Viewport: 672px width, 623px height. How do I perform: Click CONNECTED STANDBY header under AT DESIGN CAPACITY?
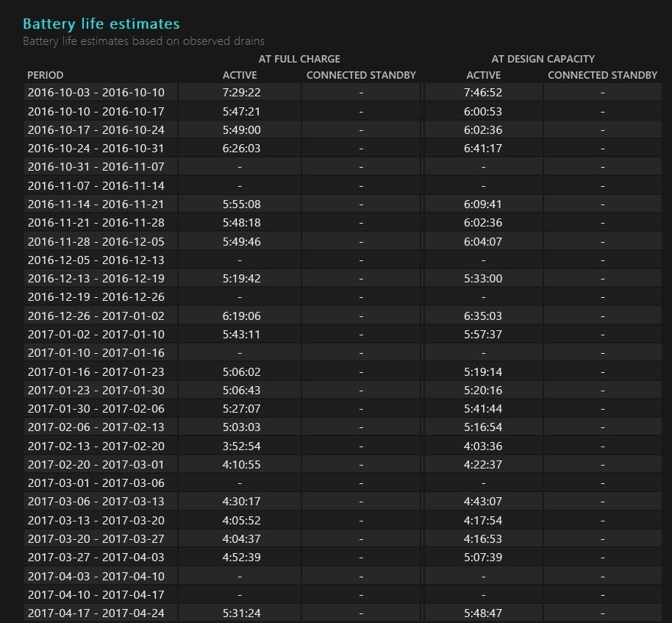(x=602, y=75)
